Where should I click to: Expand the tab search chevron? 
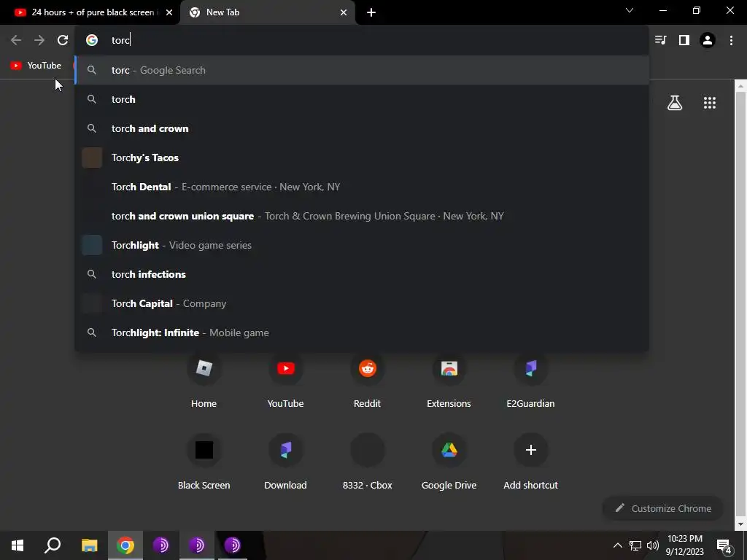click(x=630, y=10)
